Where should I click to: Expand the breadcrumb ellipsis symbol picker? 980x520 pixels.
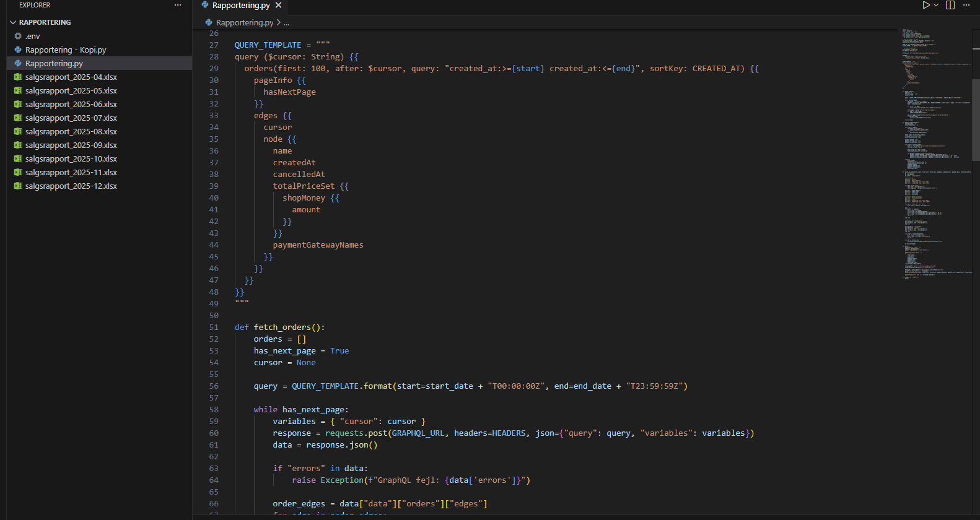coord(286,23)
